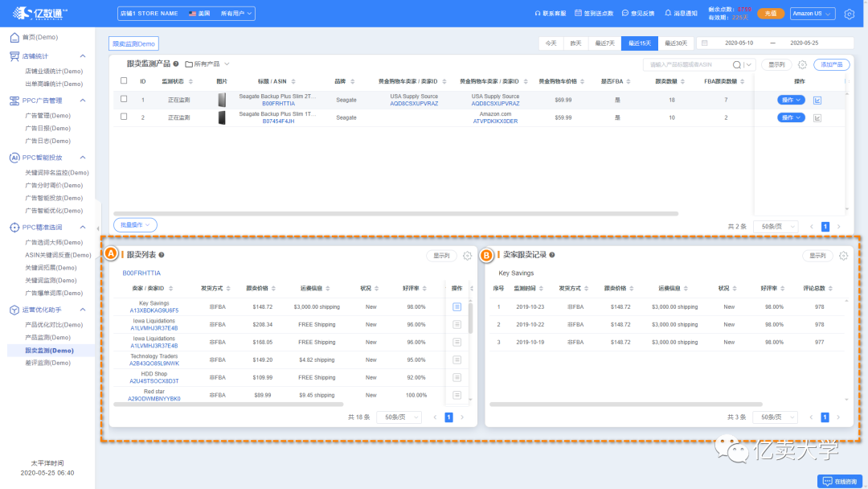Open record icon for Red star row
This screenshot has height=489, width=868.
(457, 396)
